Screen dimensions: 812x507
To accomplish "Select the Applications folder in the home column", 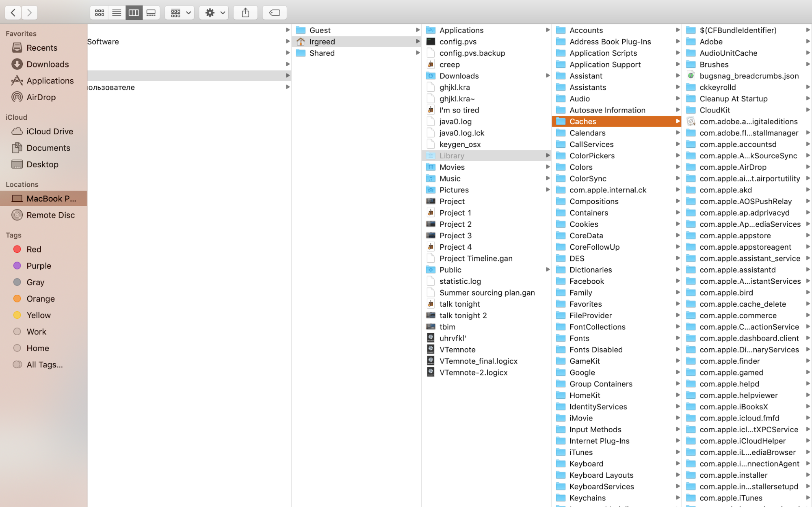I will tap(487, 30).
